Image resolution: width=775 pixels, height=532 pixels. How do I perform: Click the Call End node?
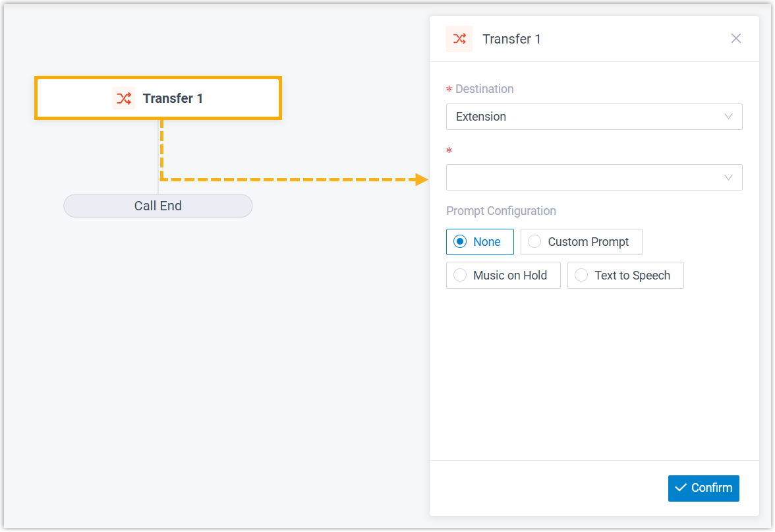coord(158,206)
